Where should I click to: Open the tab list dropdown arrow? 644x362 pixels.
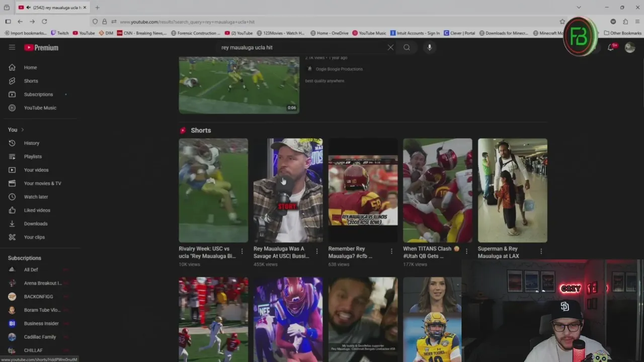point(579,8)
